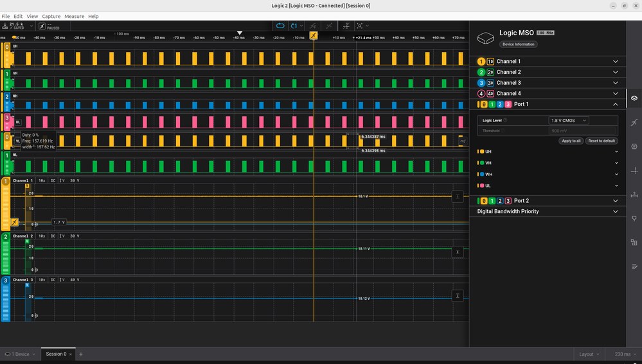Toggle analog channel 2 green circle

click(481, 72)
